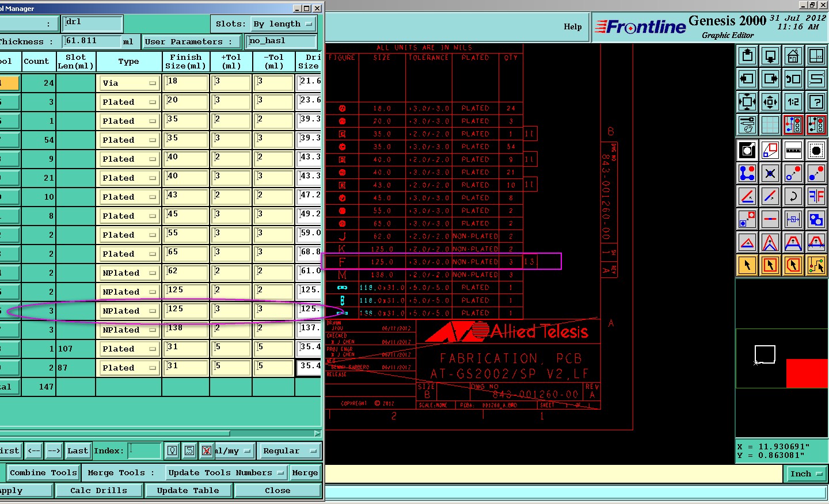829x504 pixels.
Task: Click the pan left arrow icon
Action: point(747,79)
